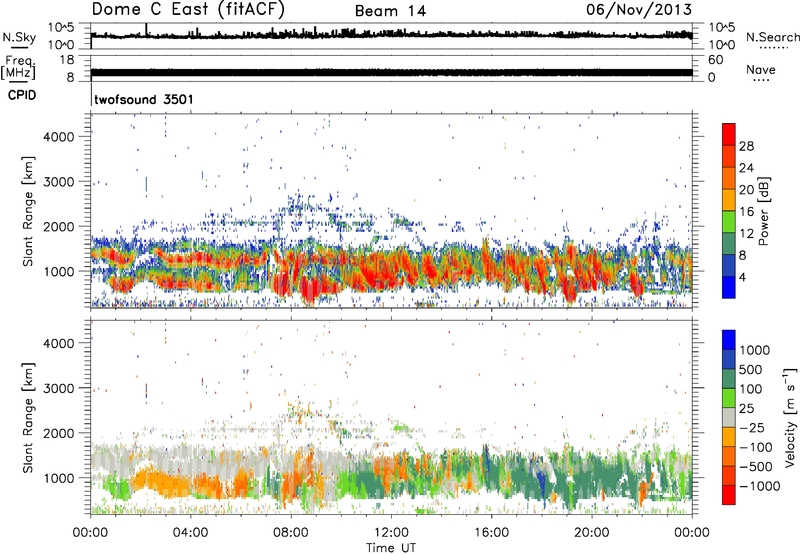
Task: Click the '18' frequency axis tick
Action: (66, 60)
